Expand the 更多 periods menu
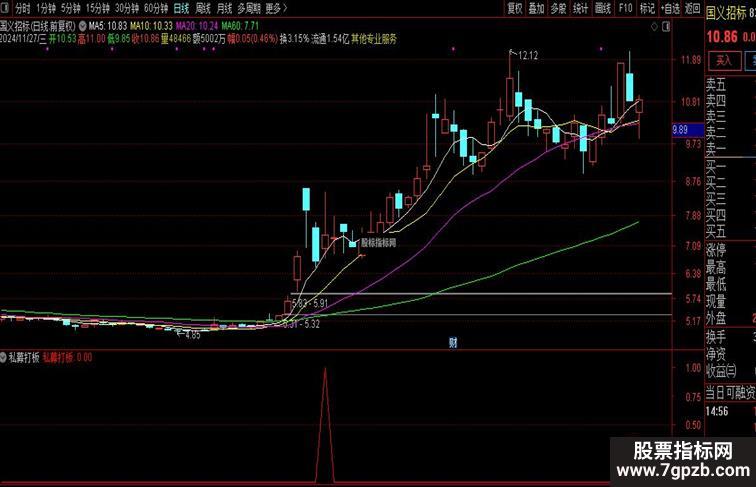 pos(276,8)
